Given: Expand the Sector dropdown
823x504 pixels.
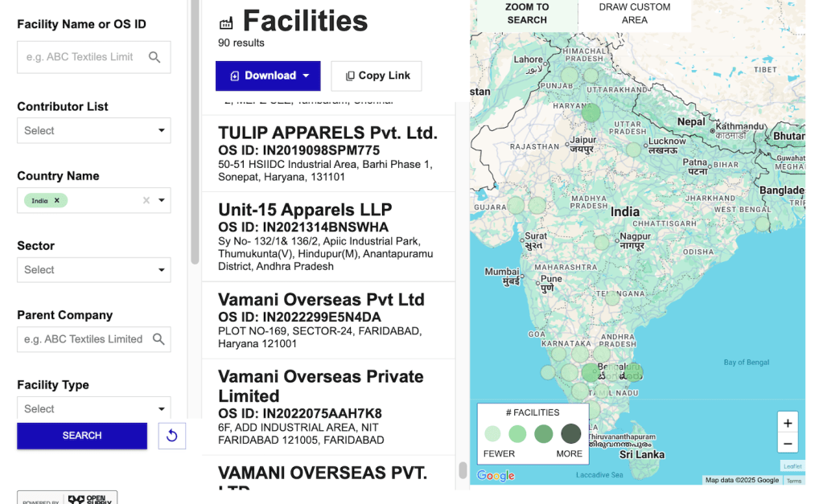Looking at the screenshot, I should [93, 270].
